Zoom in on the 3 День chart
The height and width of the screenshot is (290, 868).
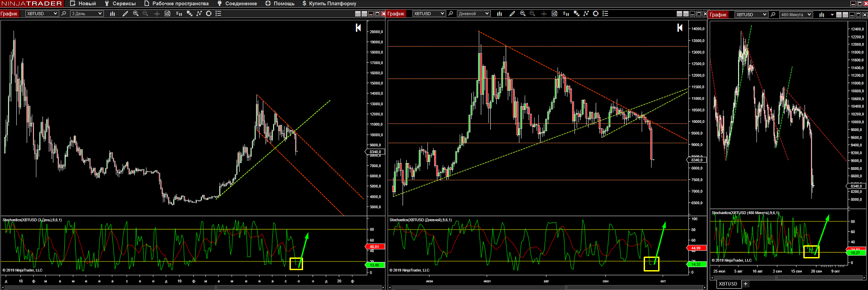[136, 14]
